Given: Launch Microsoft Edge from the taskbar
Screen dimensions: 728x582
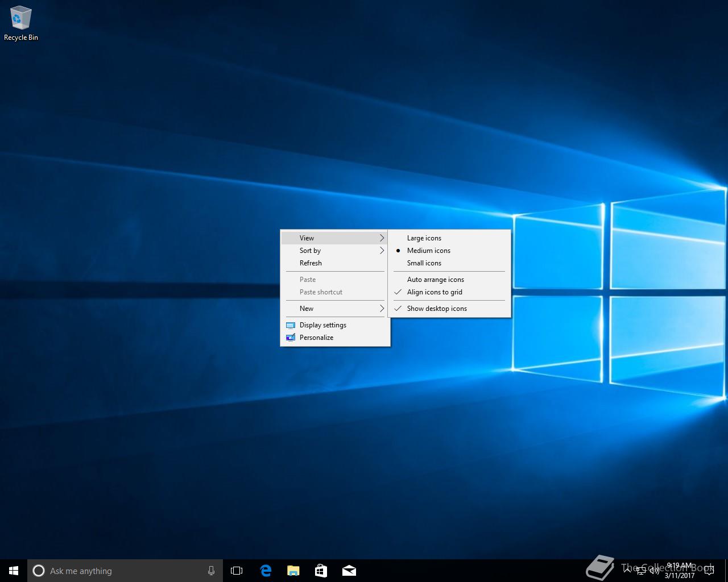Looking at the screenshot, I should [266, 571].
